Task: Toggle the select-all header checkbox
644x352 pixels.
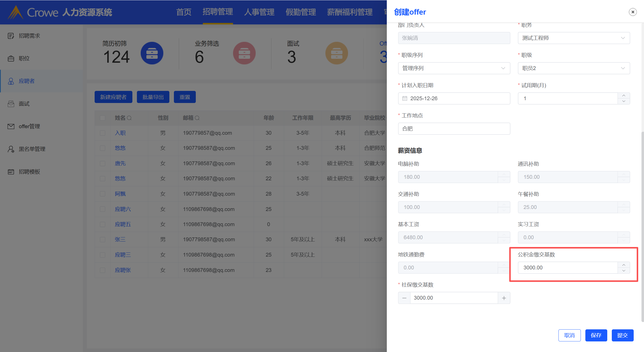Action: (102, 118)
